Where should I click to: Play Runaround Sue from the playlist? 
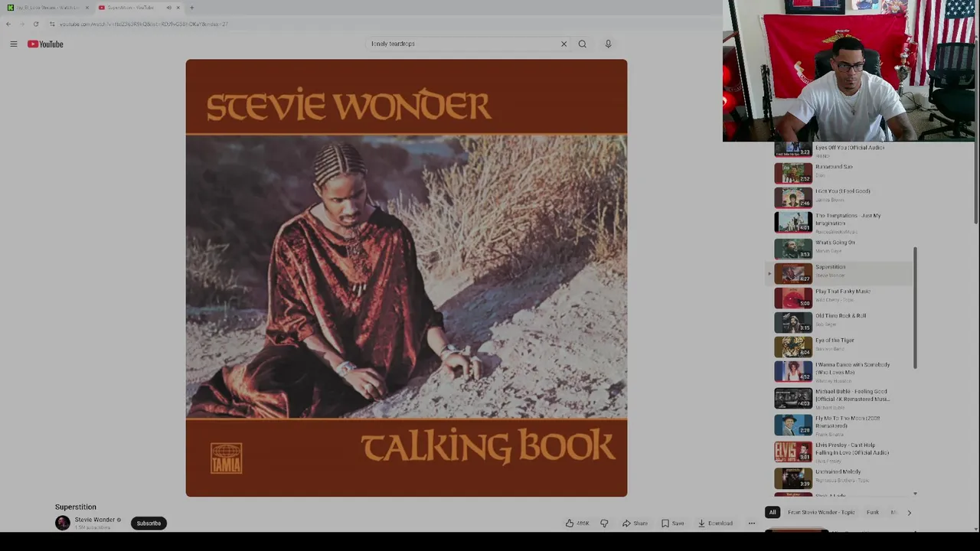841,172
